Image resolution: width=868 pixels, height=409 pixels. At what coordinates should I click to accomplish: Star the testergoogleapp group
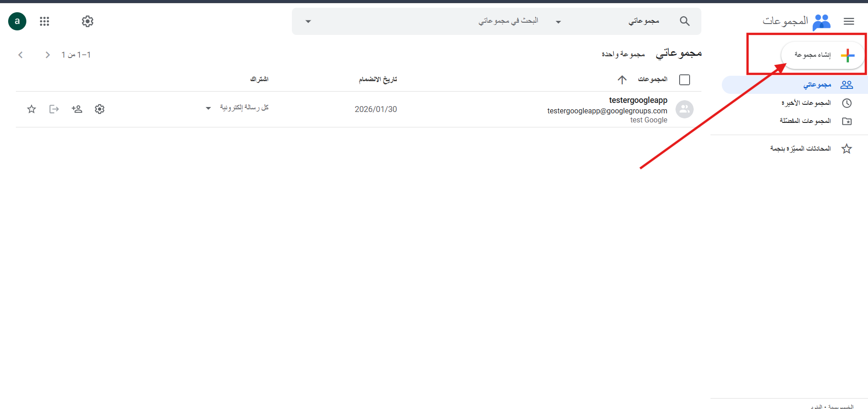(31, 109)
